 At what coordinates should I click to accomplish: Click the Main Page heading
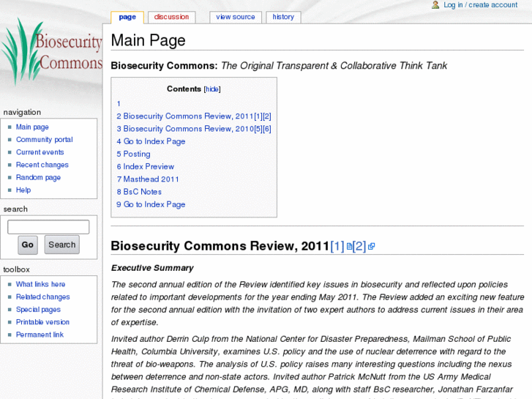pyautogui.click(x=149, y=40)
